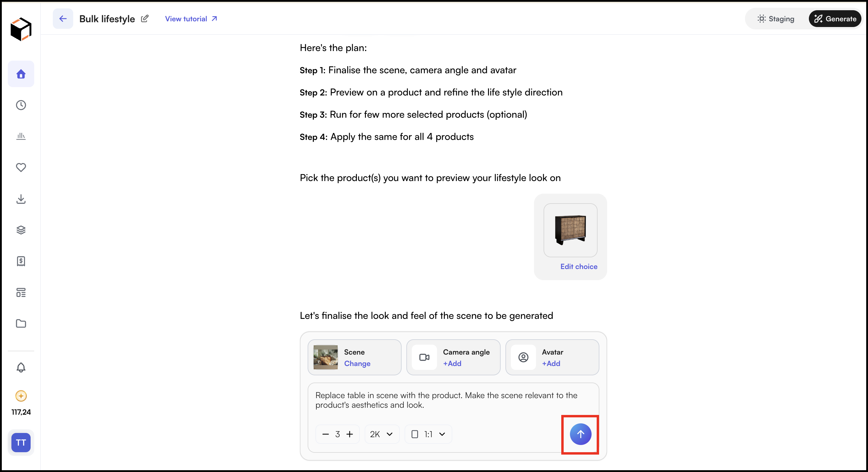Switch to Staging mode
The height and width of the screenshot is (472, 868).
click(x=776, y=19)
